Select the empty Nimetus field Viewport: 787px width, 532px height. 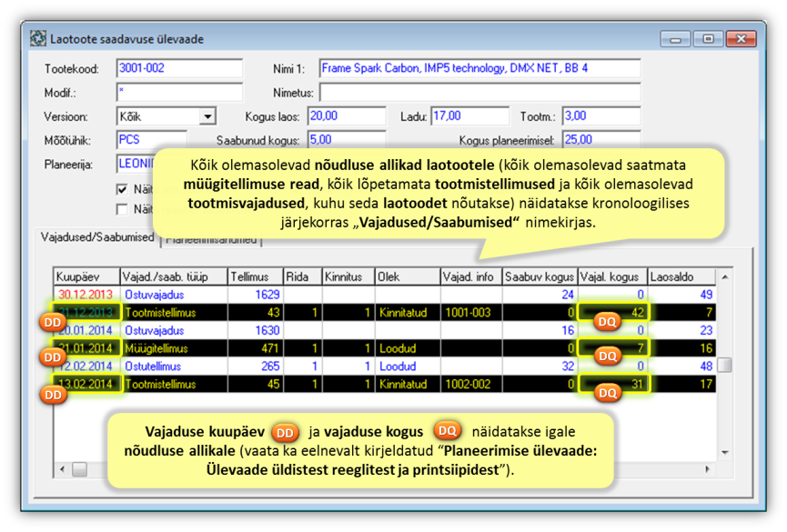coord(479,93)
